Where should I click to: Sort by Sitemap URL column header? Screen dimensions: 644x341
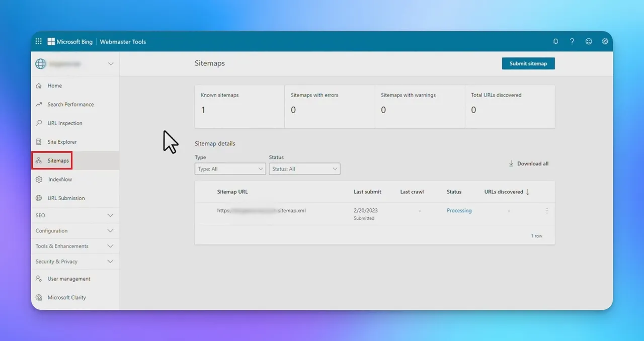pyautogui.click(x=232, y=192)
